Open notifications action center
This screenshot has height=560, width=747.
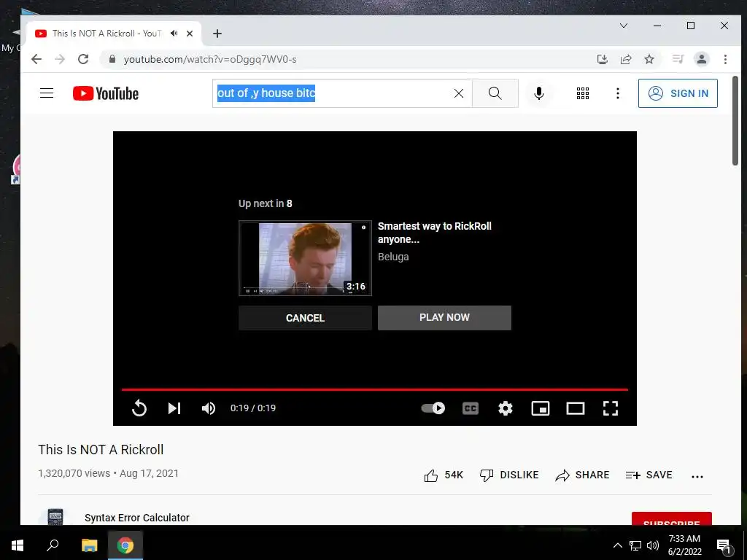pos(724,546)
